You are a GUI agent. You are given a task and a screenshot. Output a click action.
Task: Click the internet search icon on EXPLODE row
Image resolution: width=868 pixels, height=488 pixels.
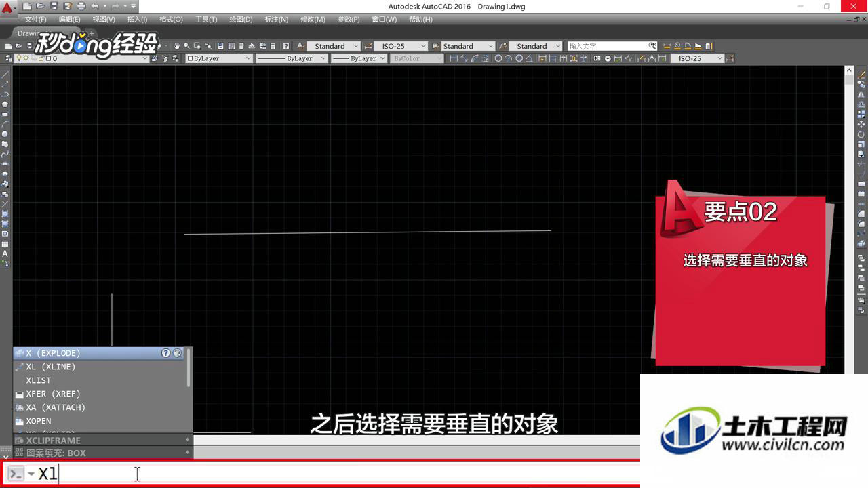click(x=177, y=353)
